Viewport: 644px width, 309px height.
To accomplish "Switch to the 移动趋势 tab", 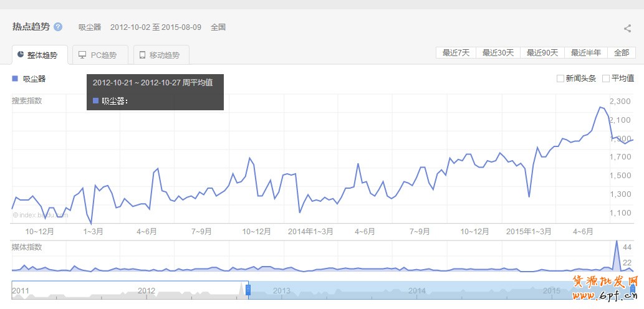I will [161, 55].
